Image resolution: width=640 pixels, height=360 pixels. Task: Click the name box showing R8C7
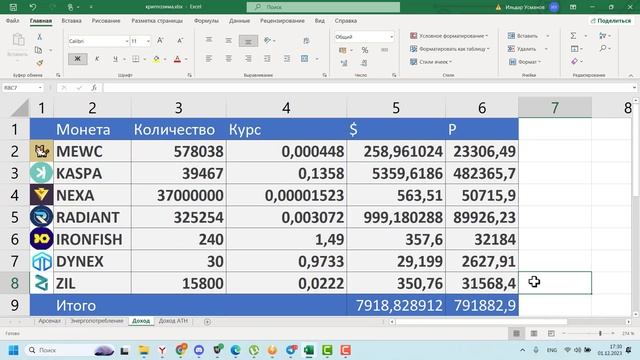[22, 88]
